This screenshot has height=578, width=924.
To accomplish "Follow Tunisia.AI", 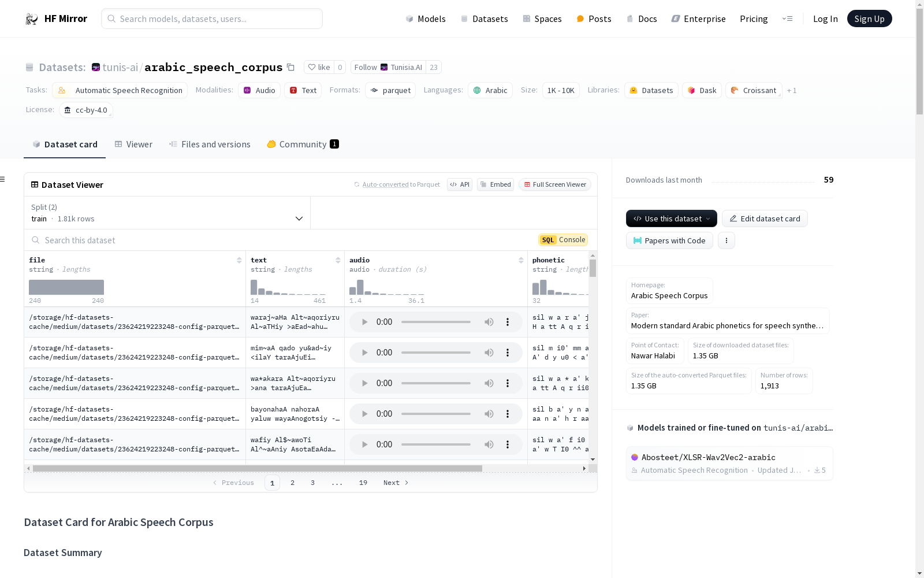I will (389, 68).
